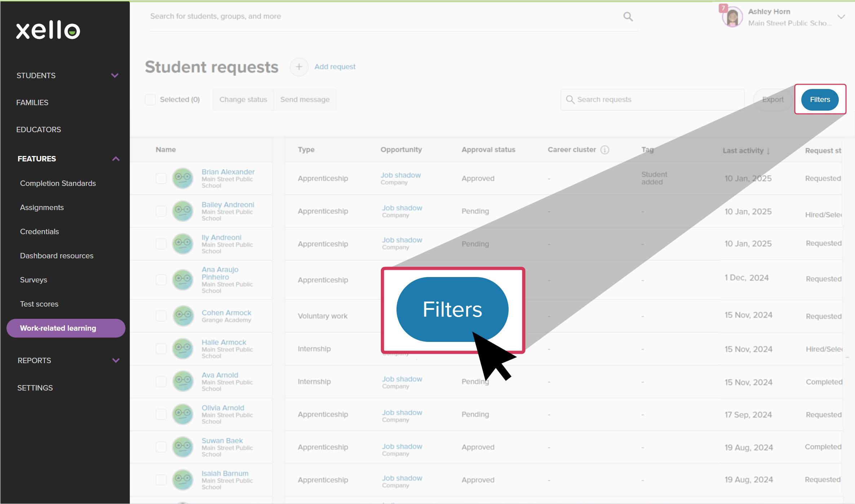
Task: Open Halle Armock's avatar
Action: (183, 349)
